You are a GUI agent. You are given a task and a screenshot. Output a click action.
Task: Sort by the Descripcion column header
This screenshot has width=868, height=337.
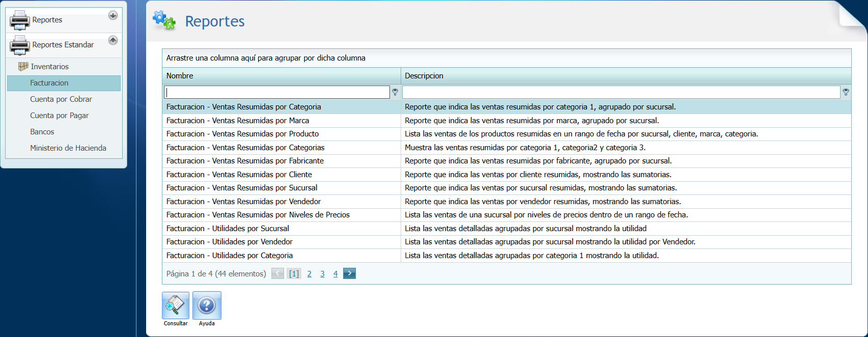pyautogui.click(x=626, y=76)
